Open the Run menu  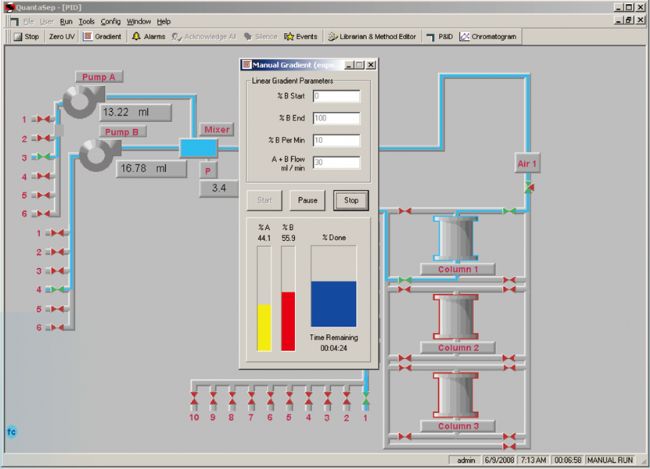click(x=66, y=21)
